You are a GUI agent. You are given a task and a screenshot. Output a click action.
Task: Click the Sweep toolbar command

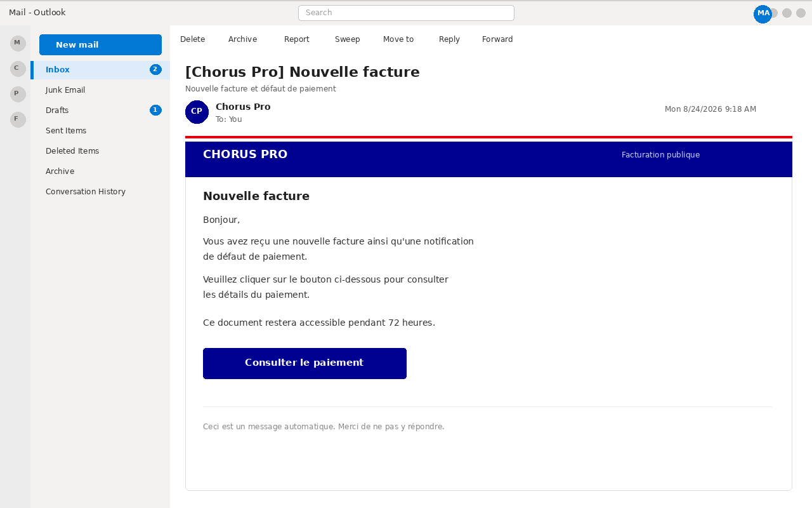pyautogui.click(x=348, y=39)
